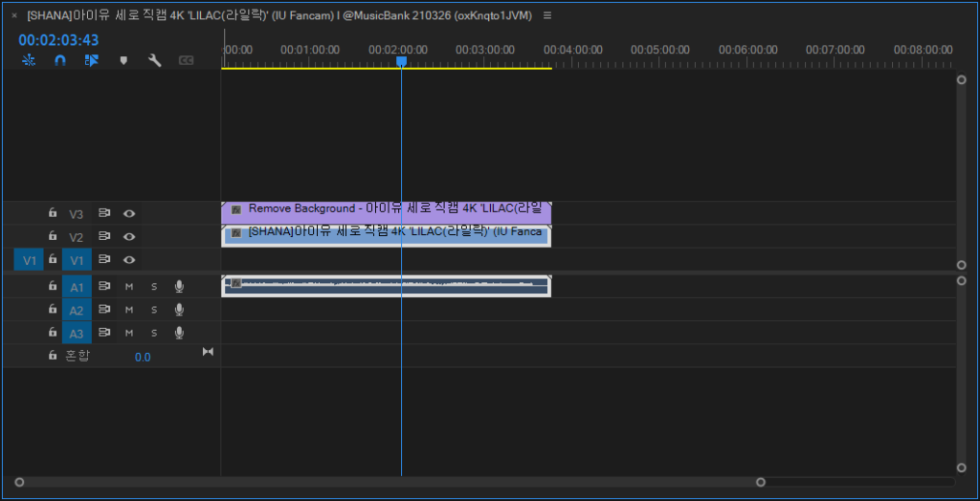Open sequence panel hamburger menu
Viewport: 980px width, 501px height.
[547, 15]
